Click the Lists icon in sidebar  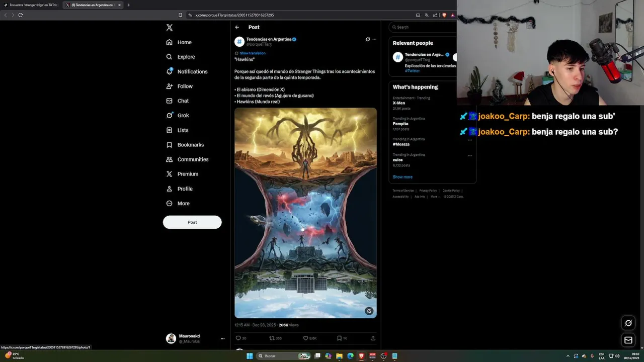[170, 130]
